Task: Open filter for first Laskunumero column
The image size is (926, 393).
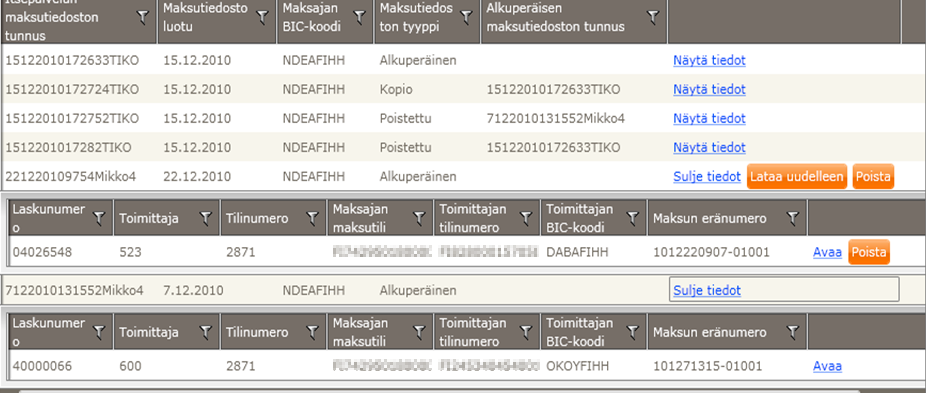Action: [99, 219]
